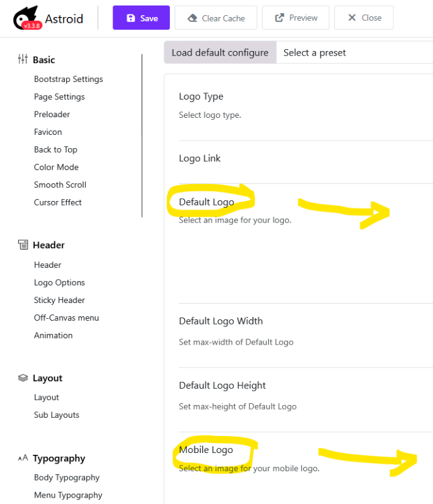433x504 pixels.
Task: Click the Astroid logo icon
Action: click(26, 18)
